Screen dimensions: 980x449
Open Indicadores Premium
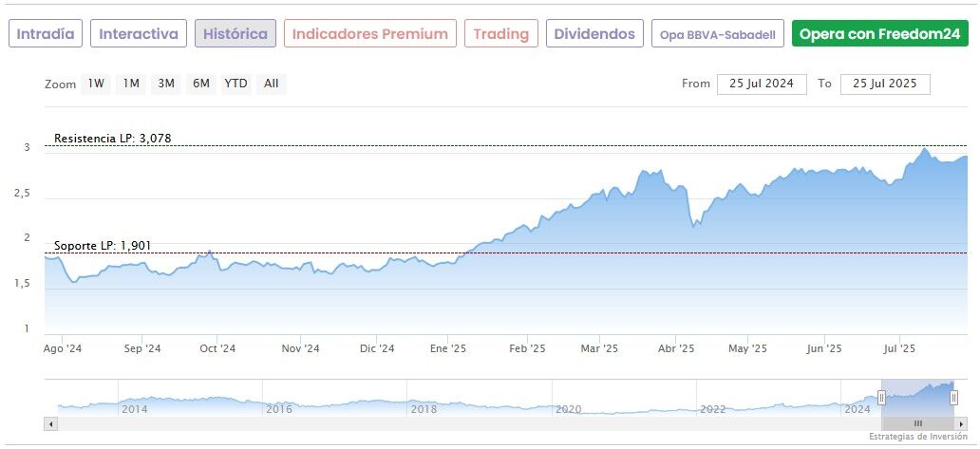click(369, 34)
